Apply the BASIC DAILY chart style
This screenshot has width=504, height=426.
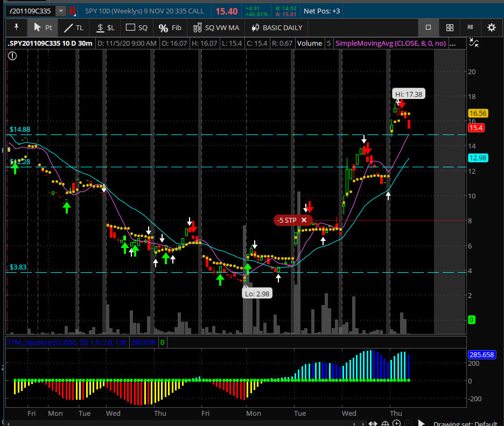[276, 27]
